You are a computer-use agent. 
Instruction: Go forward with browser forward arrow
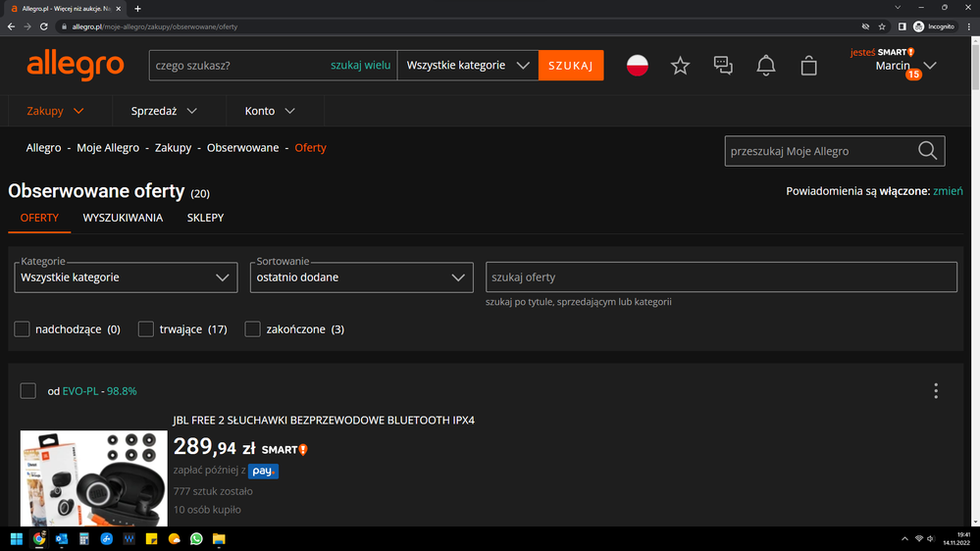[26, 26]
